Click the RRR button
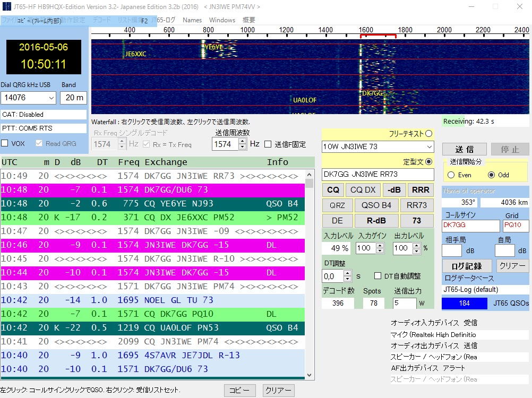532x398 pixels. 421,190
